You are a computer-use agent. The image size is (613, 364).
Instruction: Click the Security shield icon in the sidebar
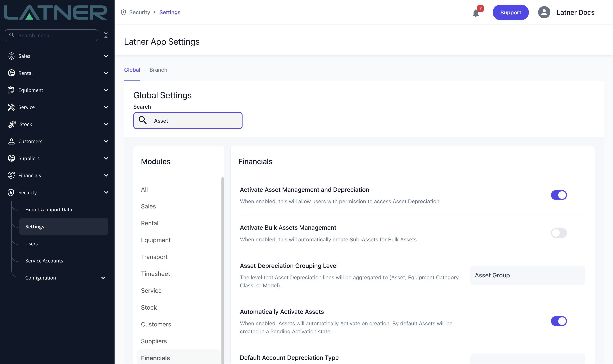[11, 192]
